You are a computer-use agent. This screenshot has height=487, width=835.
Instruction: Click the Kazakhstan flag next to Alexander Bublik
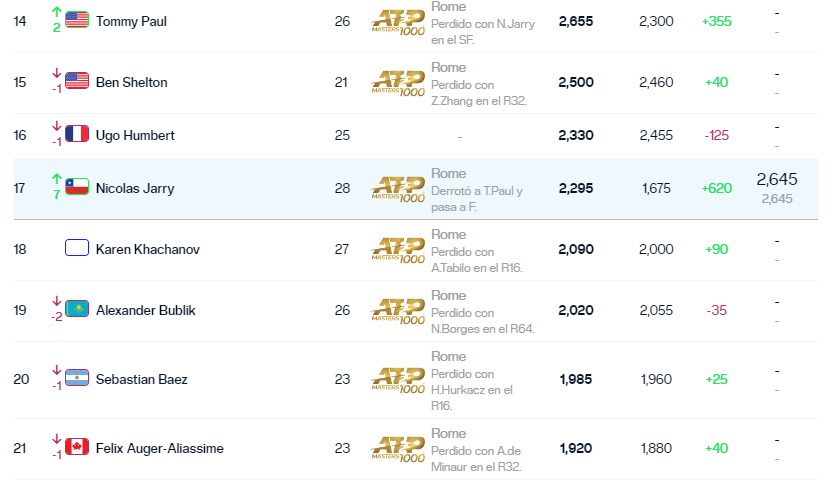[x=77, y=309]
